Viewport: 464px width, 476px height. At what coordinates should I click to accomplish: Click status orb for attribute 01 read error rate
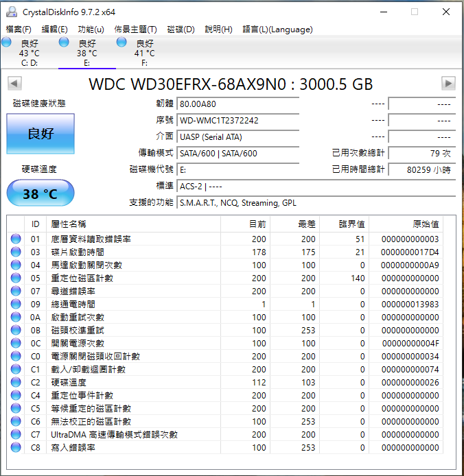coord(16,239)
